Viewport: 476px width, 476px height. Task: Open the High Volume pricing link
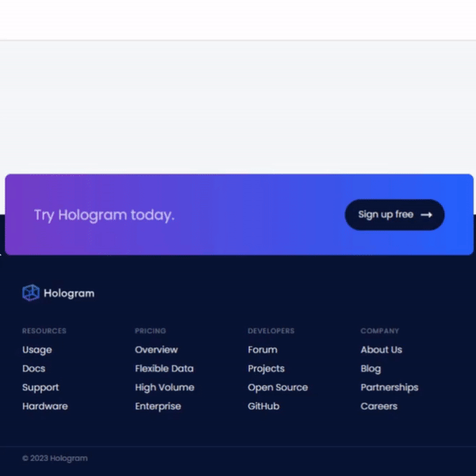(x=164, y=388)
